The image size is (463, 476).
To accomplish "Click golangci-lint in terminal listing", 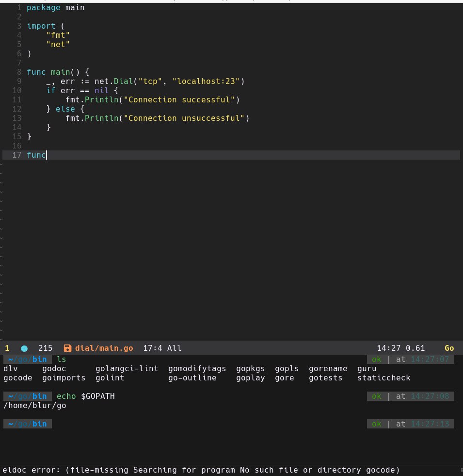I will click(x=127, y=369).
